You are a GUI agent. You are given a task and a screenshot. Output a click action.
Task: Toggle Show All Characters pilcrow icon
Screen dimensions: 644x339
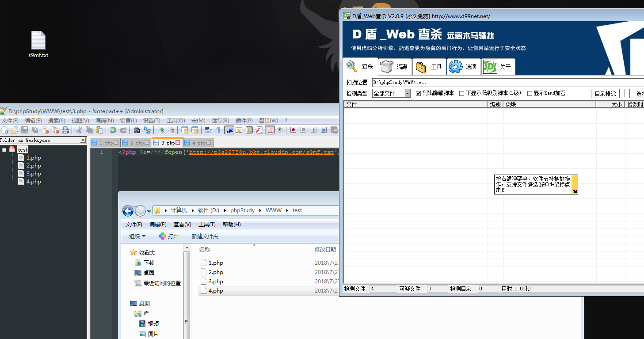tap(218, 130)
